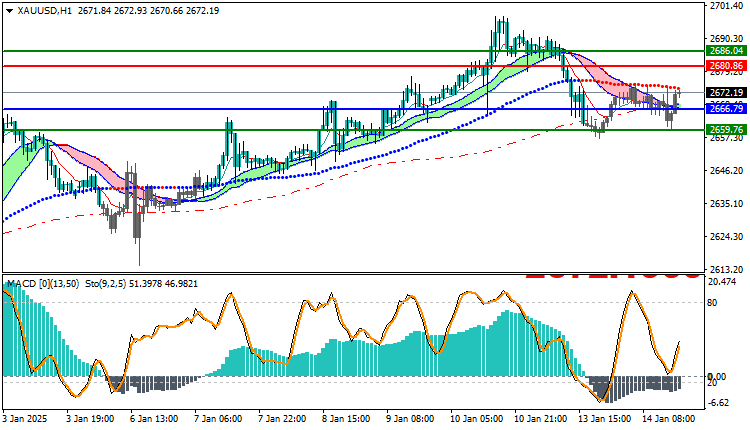Click the 10 Jan 05:00 time label

[x=476, y=419]
